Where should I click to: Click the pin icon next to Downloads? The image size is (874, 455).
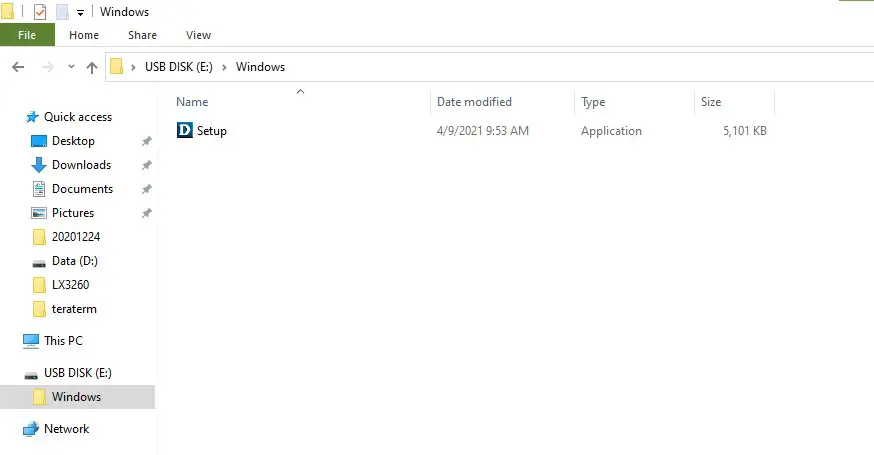(147, 165)
